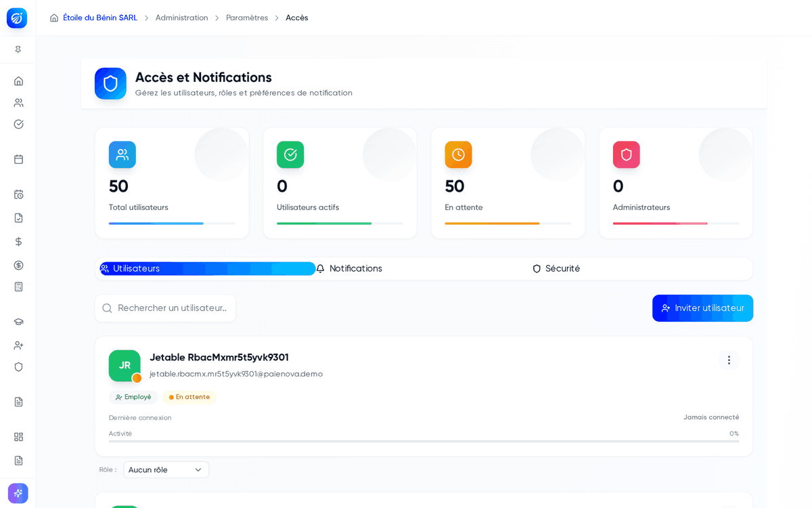Open the calendar-clock icon in the sidebar
Screen dimensions: 812x508
18,194
